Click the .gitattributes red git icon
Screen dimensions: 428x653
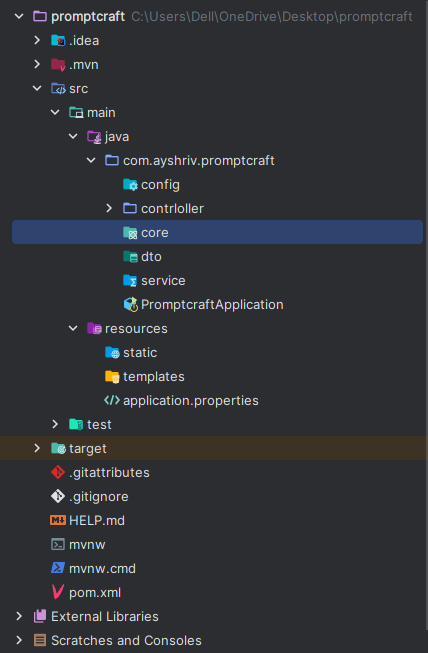click(x=58, y=472)
